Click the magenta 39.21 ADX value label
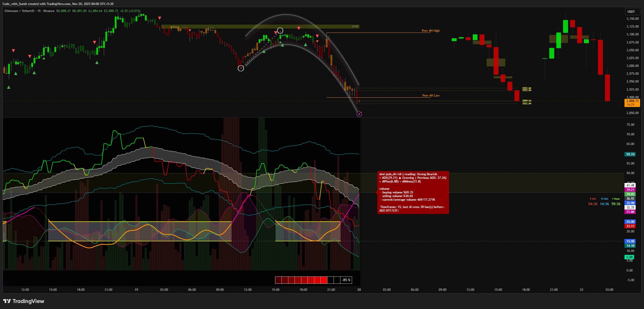 click(x=630, y=190)
